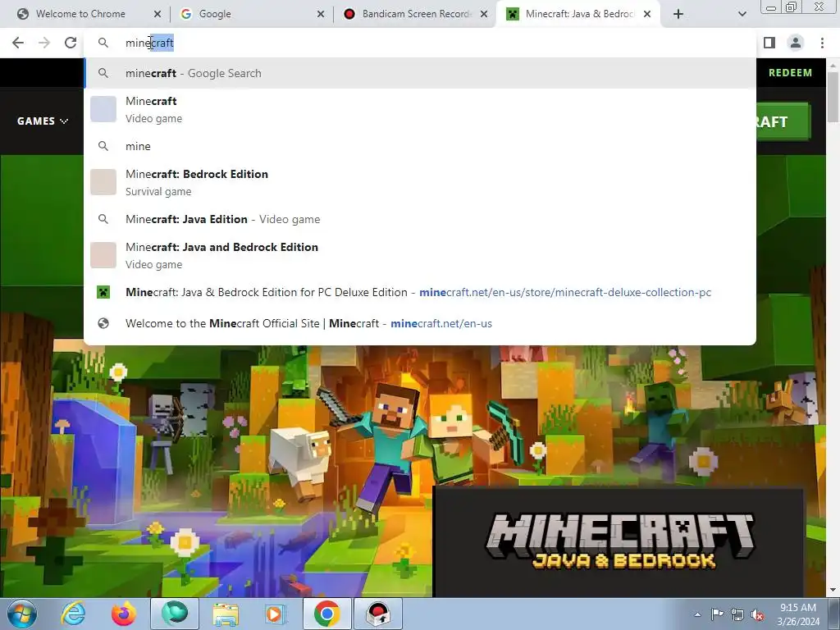Image resolution: width=840 pixels, height=630 pixels.
Task: Click the address bar showing minecraft
Action: [419, 43]
